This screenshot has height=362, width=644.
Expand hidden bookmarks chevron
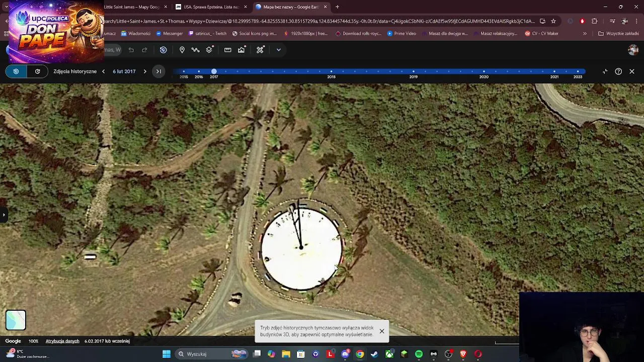(585, 34)
